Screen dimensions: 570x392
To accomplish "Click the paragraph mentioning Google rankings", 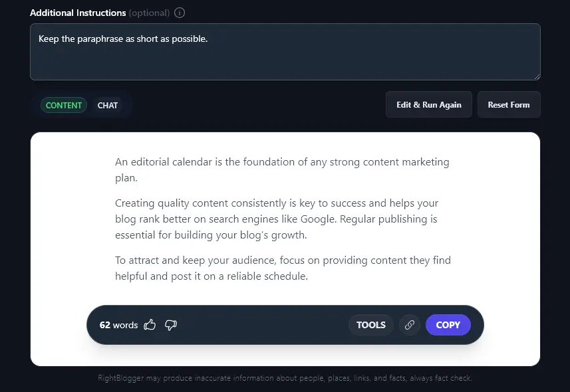I will 277,219.
